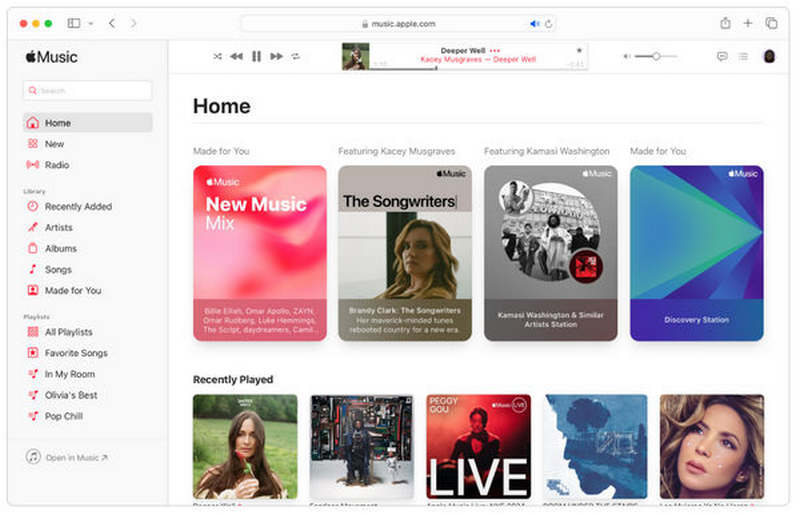Open the Playing Next queue list

click(743, 56)
